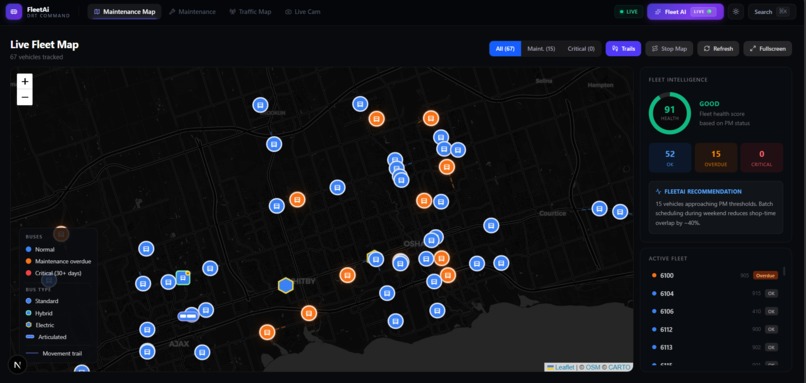Click the Active Fleet list scrollbar
Screen dimensions: 806x383
point(784,271)
